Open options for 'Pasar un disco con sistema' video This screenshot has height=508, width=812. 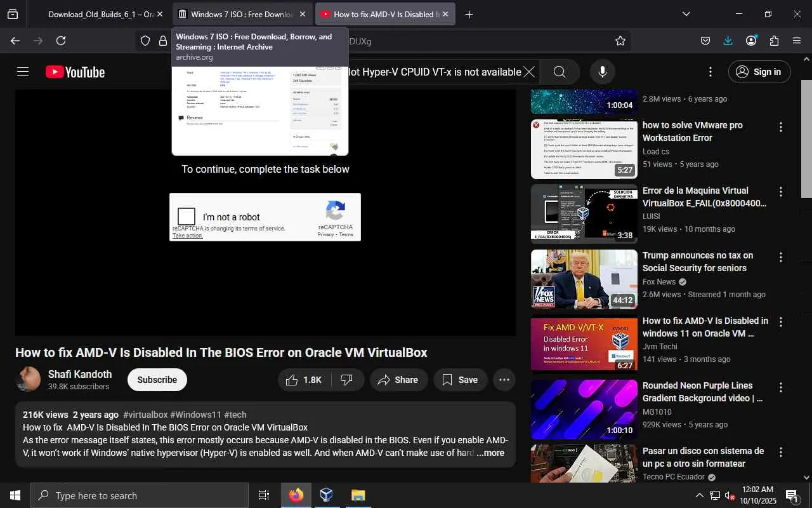click(781, 453)
